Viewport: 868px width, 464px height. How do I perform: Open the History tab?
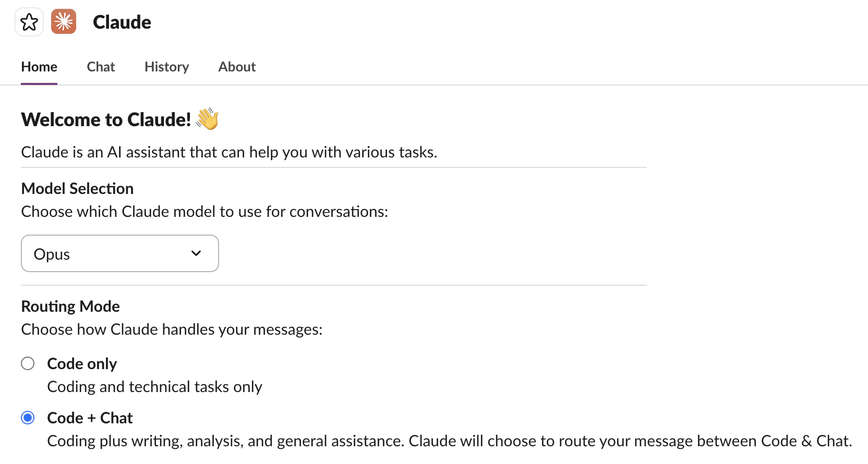click(x=166, y=67)
